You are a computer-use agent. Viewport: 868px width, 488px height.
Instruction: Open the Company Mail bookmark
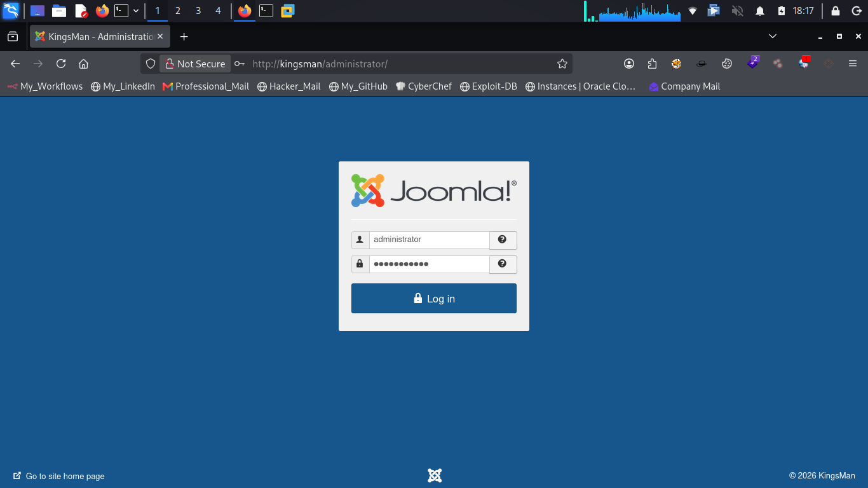[684, 86]
